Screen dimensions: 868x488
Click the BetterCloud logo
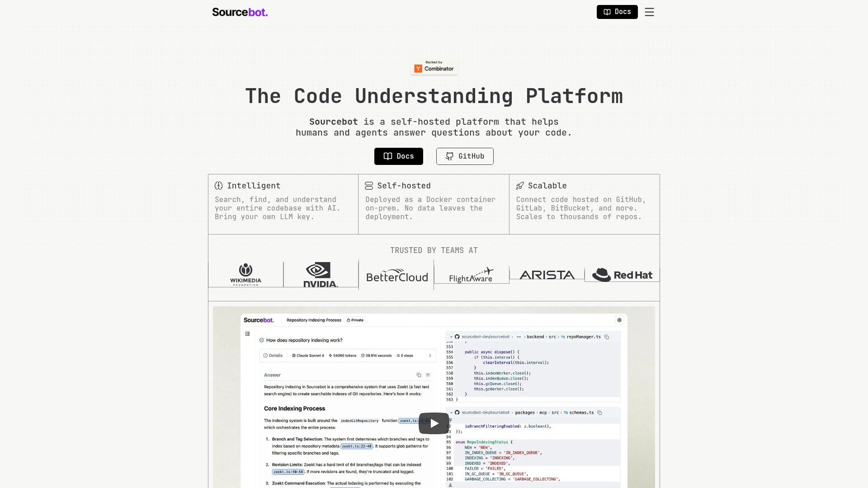click(396, 277)
